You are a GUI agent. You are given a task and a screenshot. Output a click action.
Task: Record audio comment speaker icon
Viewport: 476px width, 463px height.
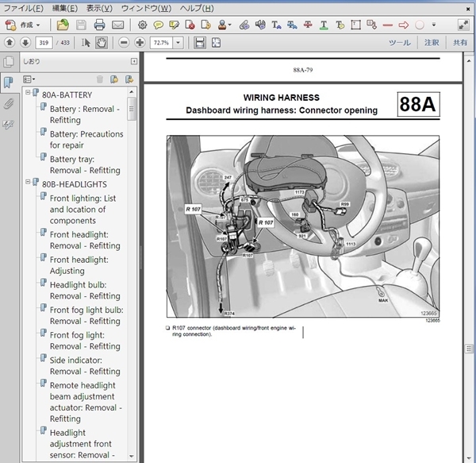tap(260, 25)
